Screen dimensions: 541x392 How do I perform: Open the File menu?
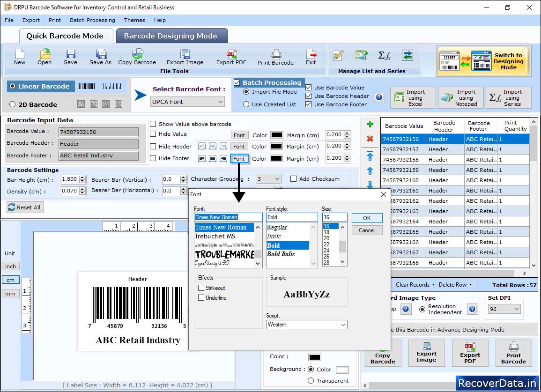click(9, 20)
